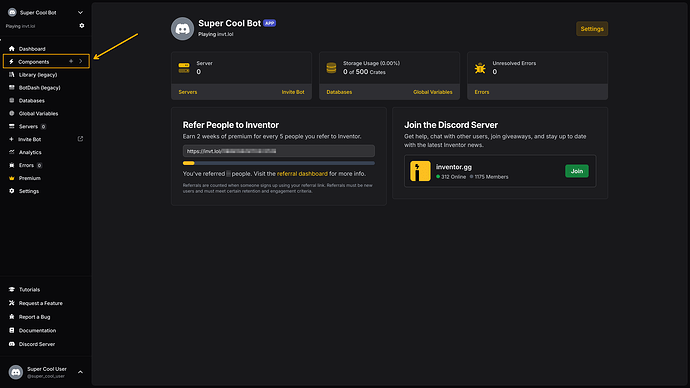
Task: Click the yellow Settings button
Action: coord(592,29)
